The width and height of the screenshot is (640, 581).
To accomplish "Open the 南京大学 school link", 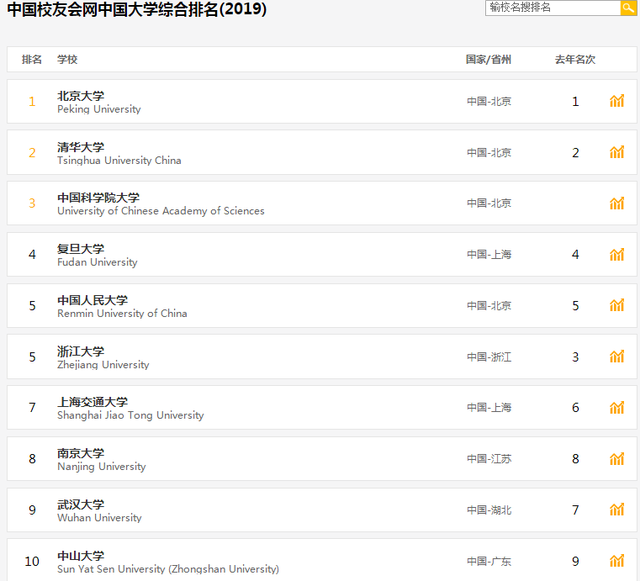I will click(81, 453).
